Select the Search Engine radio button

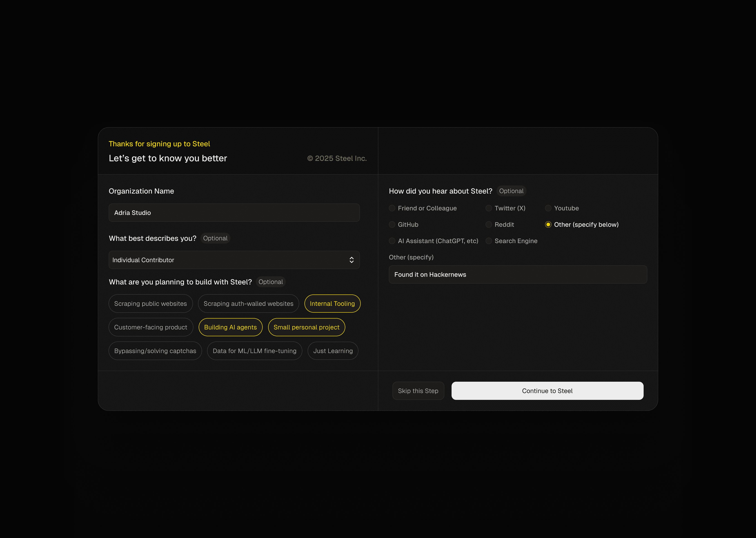click(489, 241)
